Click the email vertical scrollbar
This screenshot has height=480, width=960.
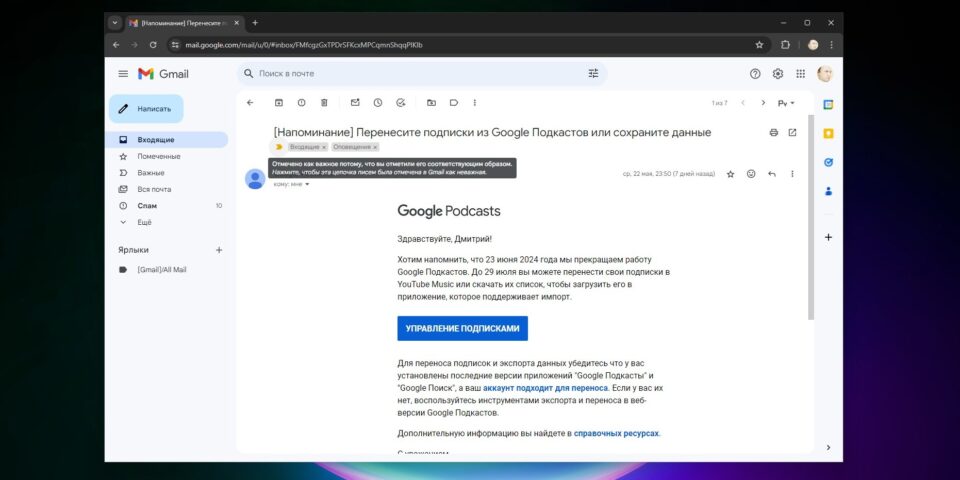811,217
